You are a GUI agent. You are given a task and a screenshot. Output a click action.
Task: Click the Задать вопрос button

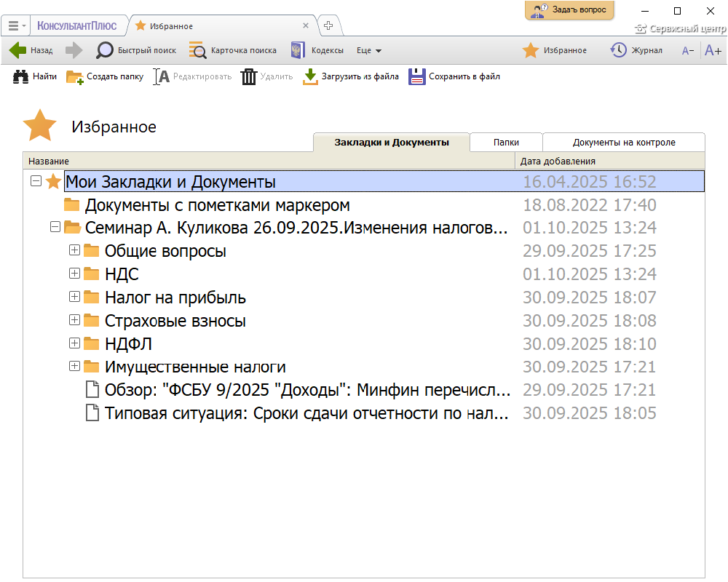point(569,10)
